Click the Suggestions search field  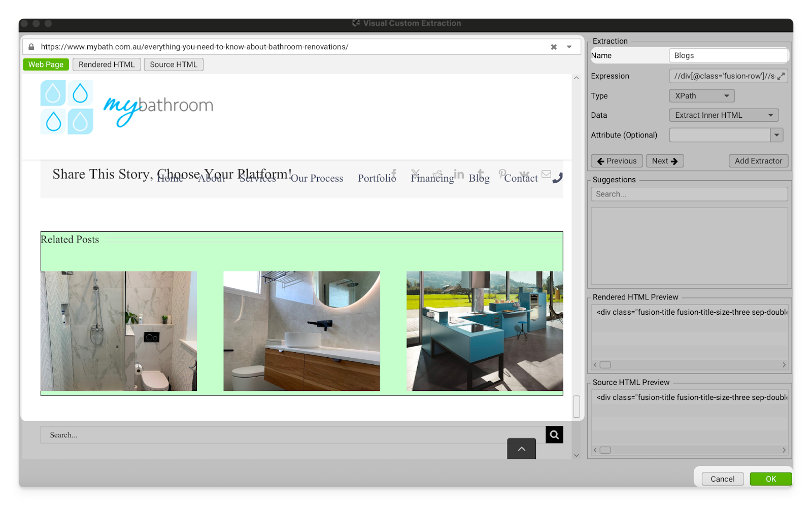click(689, 194)
